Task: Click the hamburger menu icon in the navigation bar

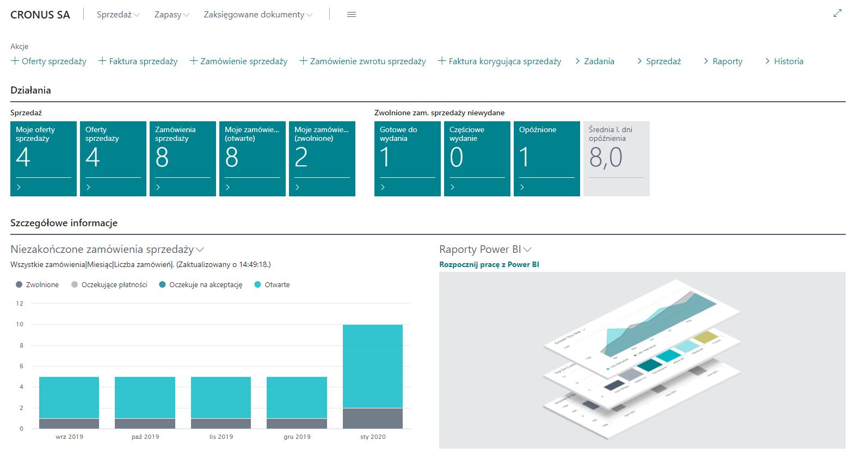Action: coord(351,15)
